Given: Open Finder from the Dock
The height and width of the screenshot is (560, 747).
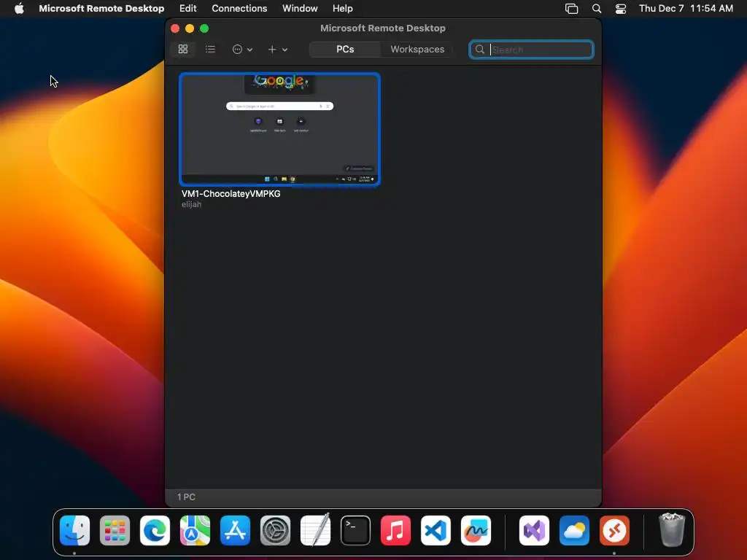Looking at the screenshot, I should coord(75,530).
